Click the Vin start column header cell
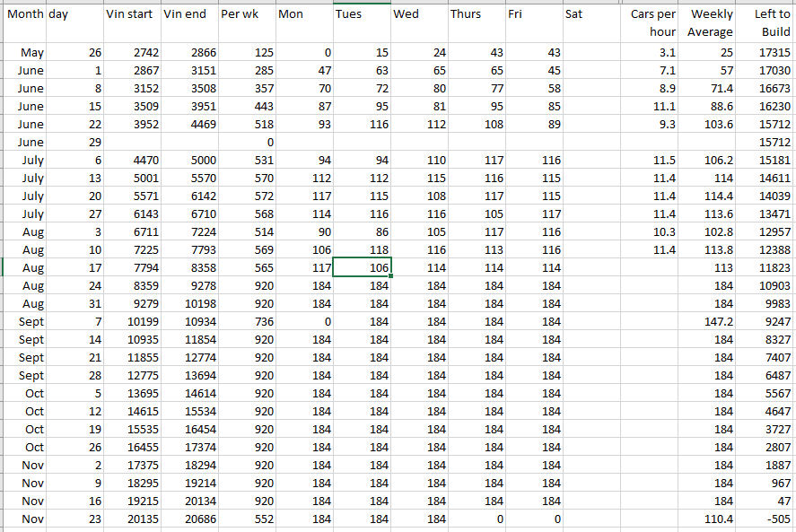Screen dimensions: 796x532 [133, 14]
